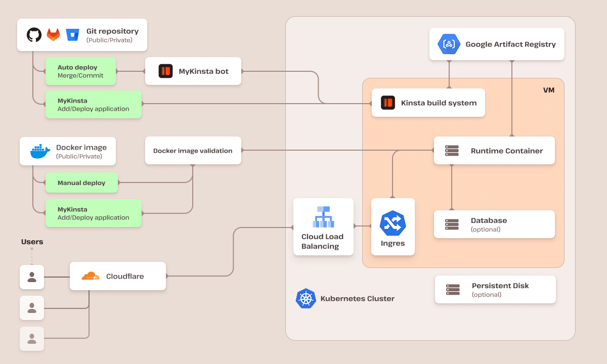This screenshot has height=364, width=607.
Task: Enable Auto deploy Merge/Commit option
Action: 81,71
